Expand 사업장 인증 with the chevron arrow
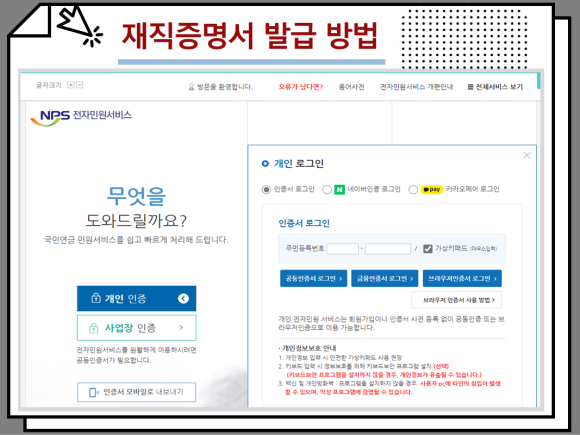The width and height of the screenshot is (580, 435). coord(181,327)
